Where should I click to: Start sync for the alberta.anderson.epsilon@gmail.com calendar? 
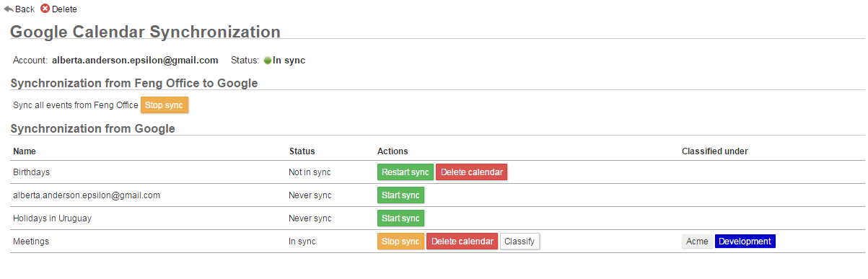[400, 195]
